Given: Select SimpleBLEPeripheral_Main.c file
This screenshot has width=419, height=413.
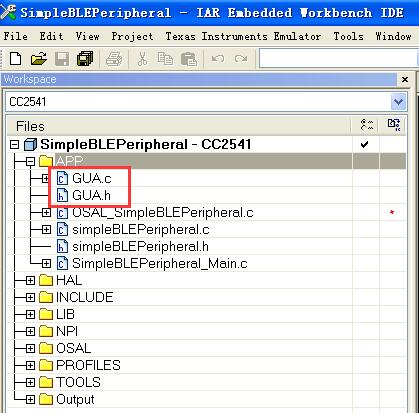Looking at the screenshot, I should point(160,263).
